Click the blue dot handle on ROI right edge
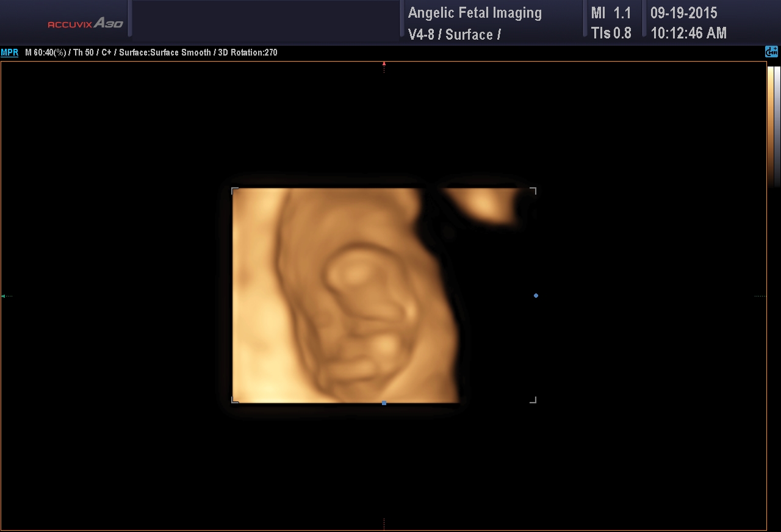This screenshot has width=781, height=532. 536,295
